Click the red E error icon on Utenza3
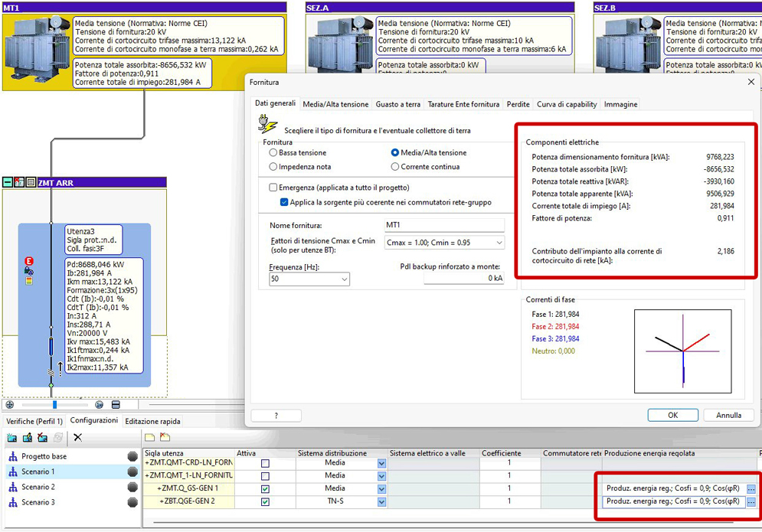This screenshot has width=762, height=532. (29, 261)
